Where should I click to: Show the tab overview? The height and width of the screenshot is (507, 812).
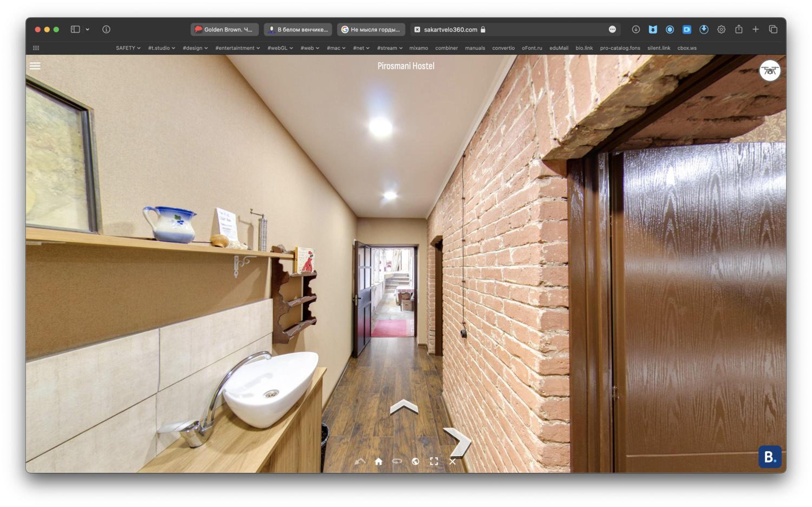pos(773,30)
